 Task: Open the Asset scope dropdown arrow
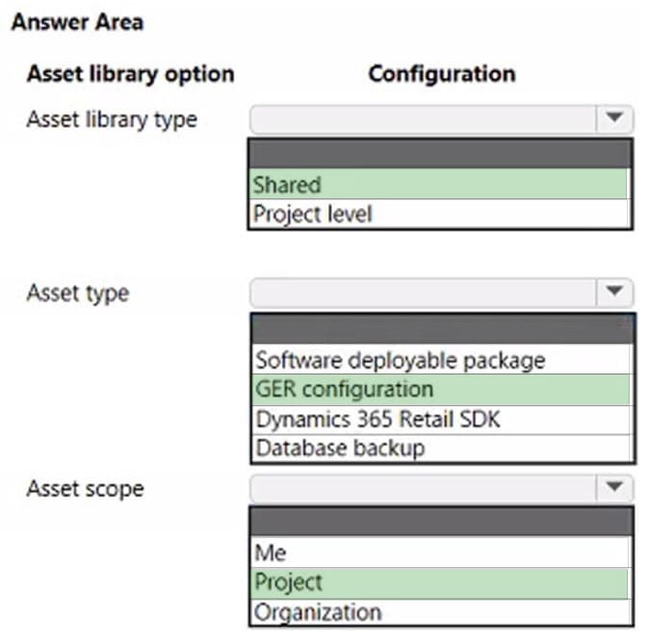[x=614, y=488]
